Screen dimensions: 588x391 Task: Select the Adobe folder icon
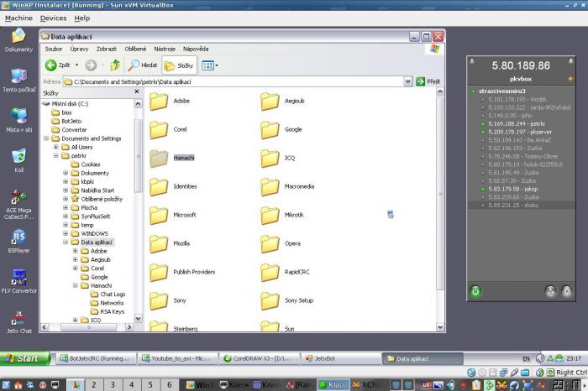click(159, 102)
